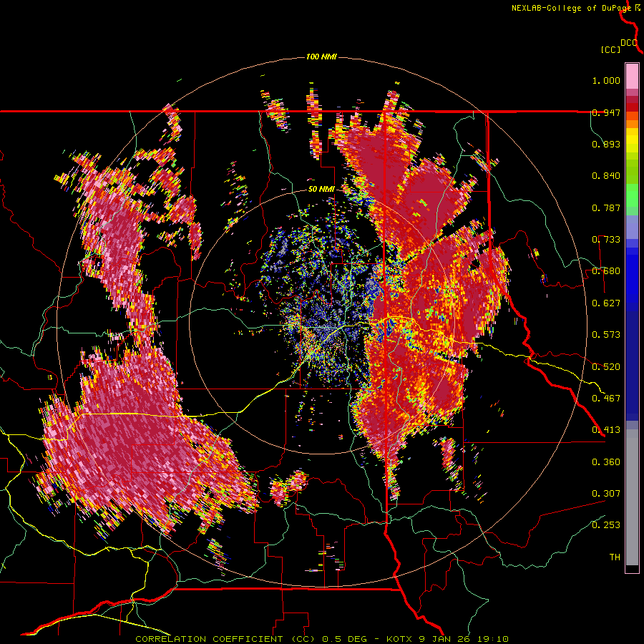644x644 pixels.
Task: Click the 0.733 scale value
Action: [x=606, y=240]
